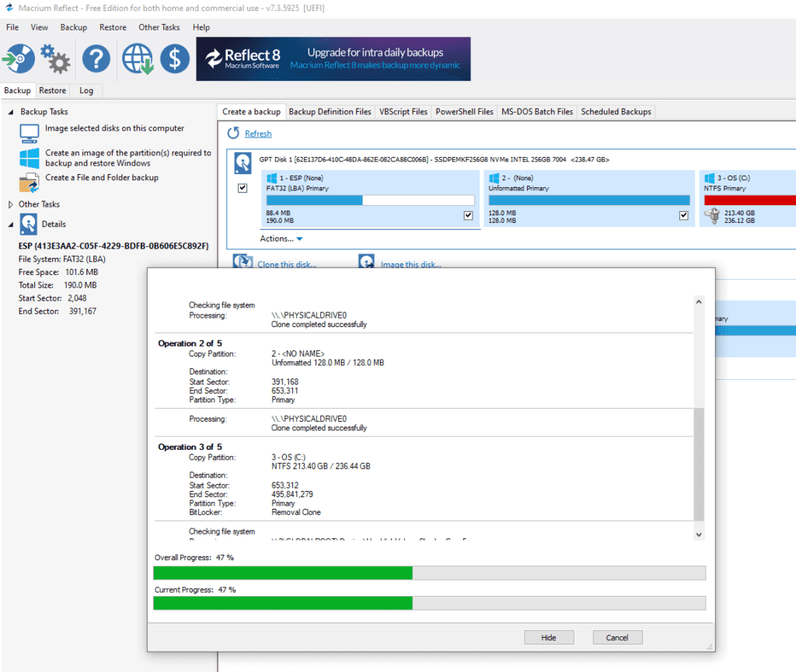Click the monitor icon for imaging selected disks
The height and width of the screenshot is (672, 796).
[x=29, y=134]
